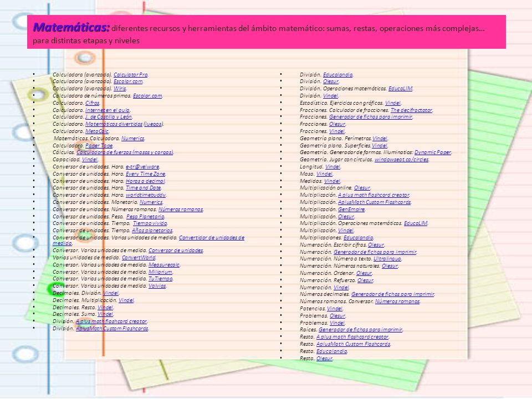The width and height of the screenshot is (532, 399).
Task: Open the e-tr@velware time converter link
Action: click(x=142, y=167)
